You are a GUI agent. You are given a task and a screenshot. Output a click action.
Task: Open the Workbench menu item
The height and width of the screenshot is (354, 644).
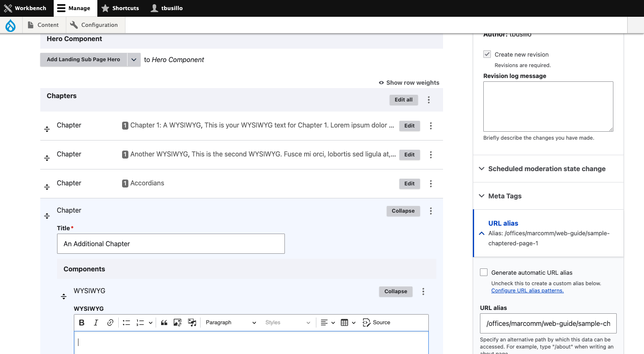pos(25,8)
